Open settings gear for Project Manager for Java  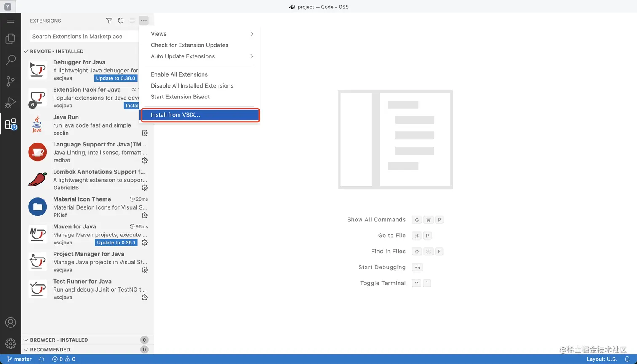[145, 270]
